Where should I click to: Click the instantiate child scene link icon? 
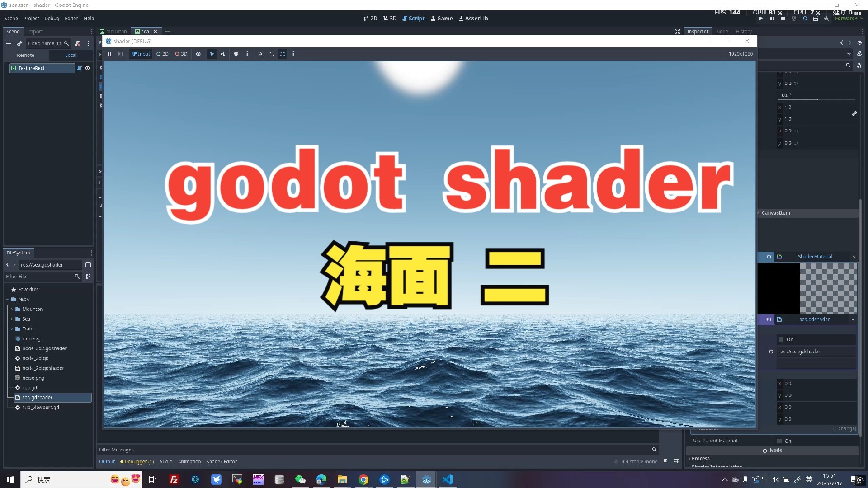tap(19, 43)
